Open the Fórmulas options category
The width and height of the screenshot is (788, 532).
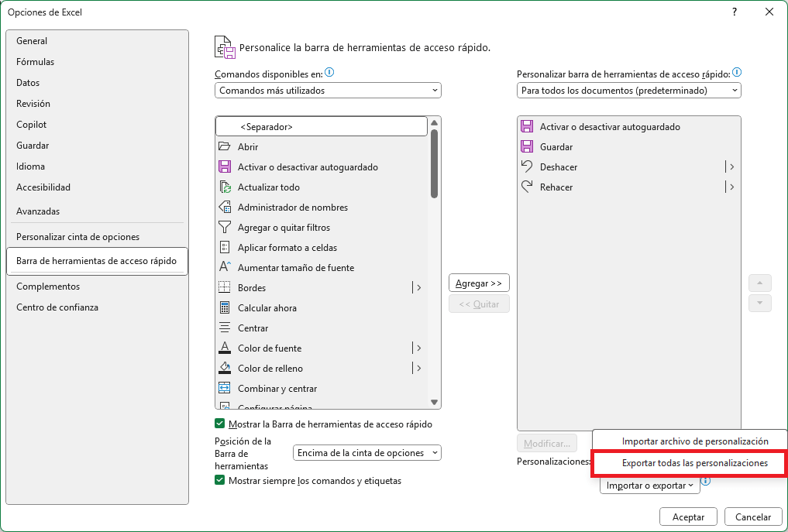pyautogui.click(x=97, y=62)
